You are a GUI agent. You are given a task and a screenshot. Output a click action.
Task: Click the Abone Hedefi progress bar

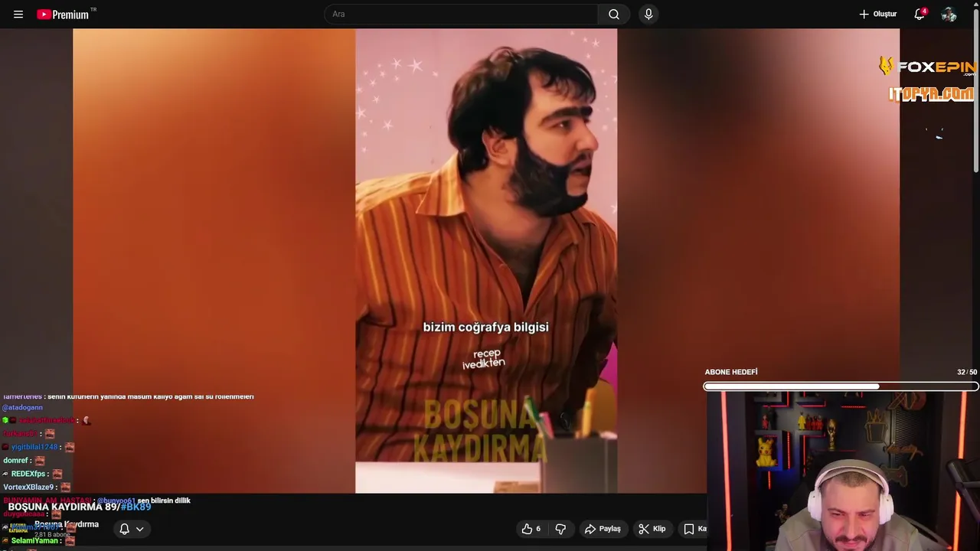click(841, 386)
